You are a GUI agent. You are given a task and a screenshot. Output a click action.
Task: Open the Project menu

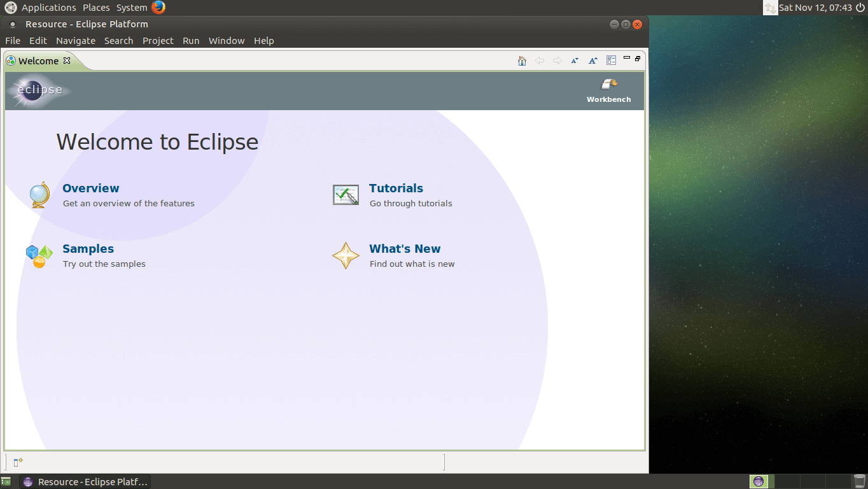(x=158, y=41)
